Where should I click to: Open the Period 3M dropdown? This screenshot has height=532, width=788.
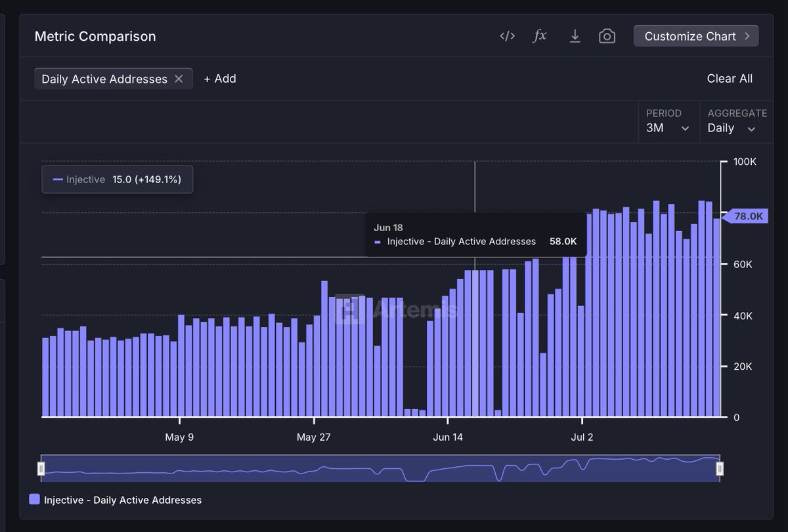(x=668, y=122)
